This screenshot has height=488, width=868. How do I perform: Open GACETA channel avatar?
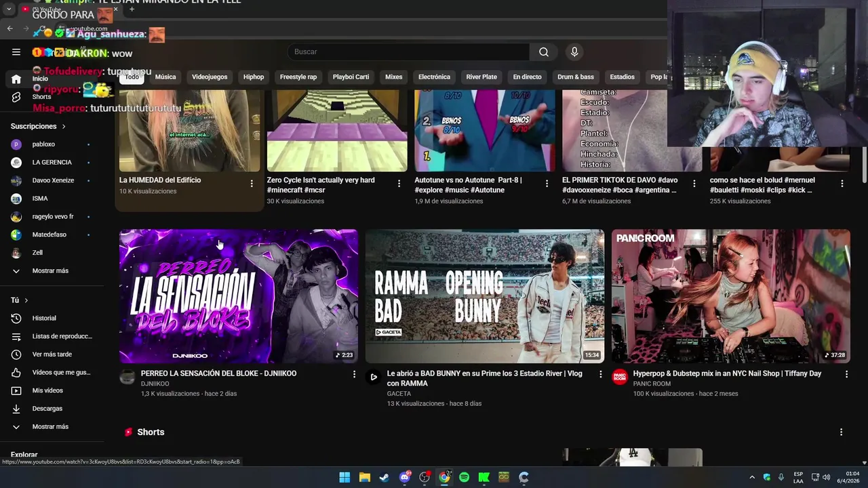tap(373, 378)
